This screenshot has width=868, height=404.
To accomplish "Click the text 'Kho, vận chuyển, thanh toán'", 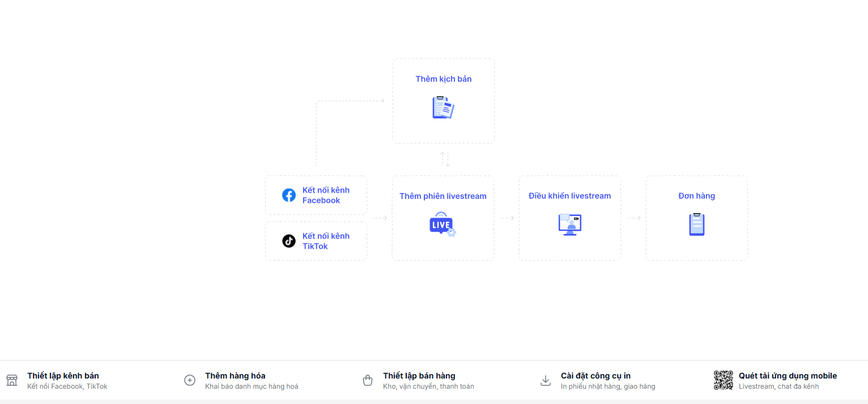I will pyautogui.click(x=428, y=386).
